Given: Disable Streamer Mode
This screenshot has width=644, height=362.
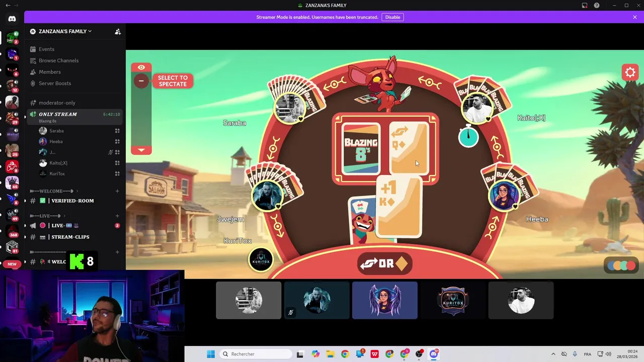Looking at the screenshot, I should point(392,17).
